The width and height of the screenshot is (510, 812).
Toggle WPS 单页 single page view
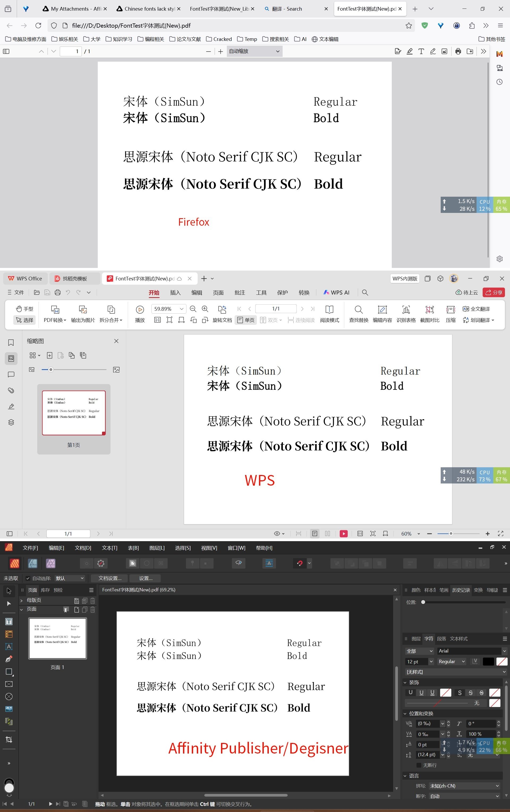[x=246, y=320]
